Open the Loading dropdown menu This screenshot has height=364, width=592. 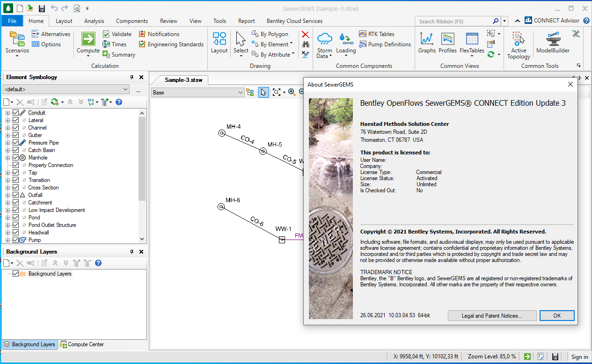pyautogui.click(x=346, y=45)
